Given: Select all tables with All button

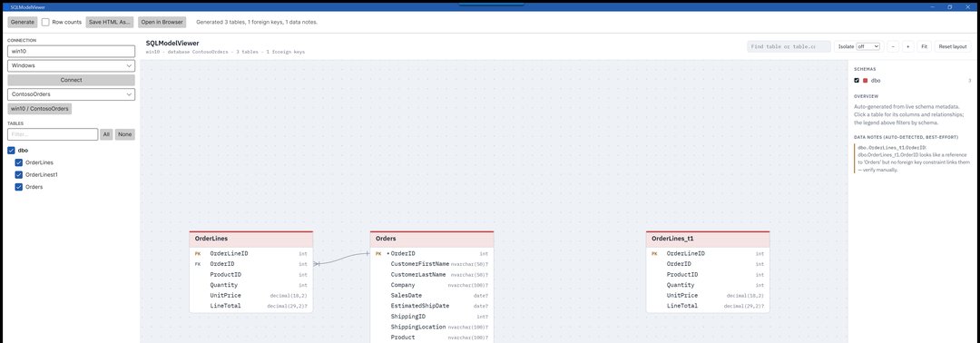Looking at the screenshot, I should coord(106,134).
